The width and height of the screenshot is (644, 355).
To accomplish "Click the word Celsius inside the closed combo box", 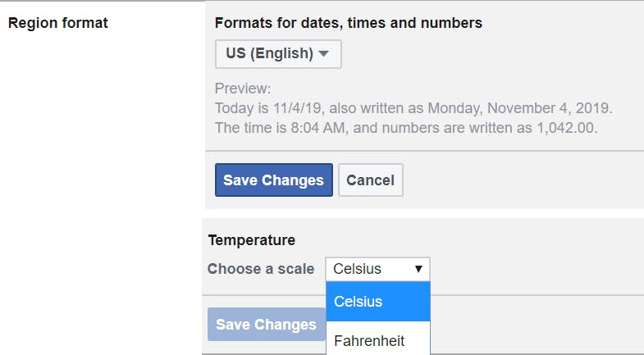I will [x=357, y=269].
